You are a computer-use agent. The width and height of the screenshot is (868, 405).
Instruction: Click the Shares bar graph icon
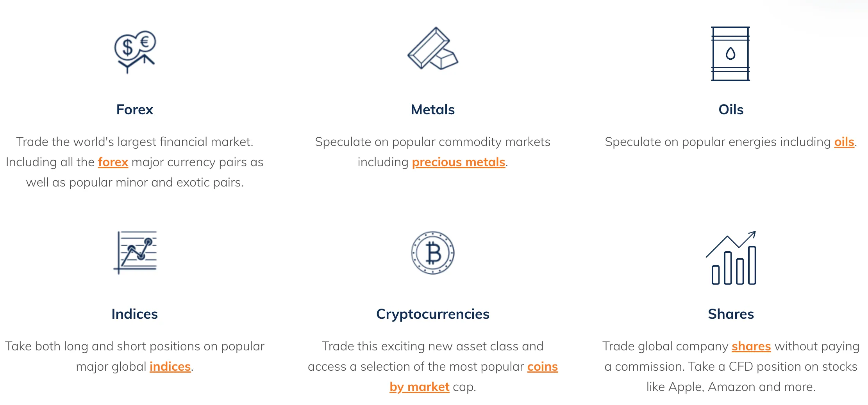pyautogui.click(x=731, y=258)
